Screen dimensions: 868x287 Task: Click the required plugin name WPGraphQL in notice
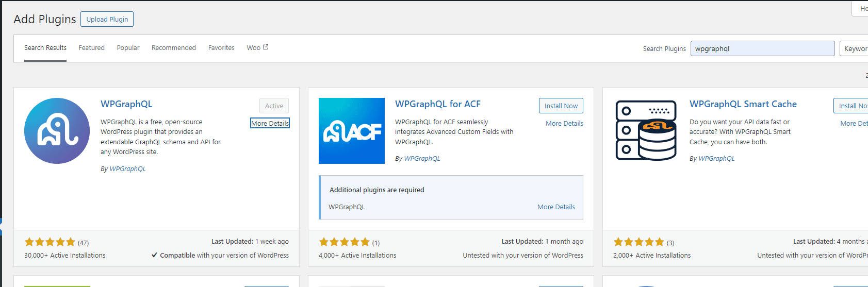(x=347, y=207)
